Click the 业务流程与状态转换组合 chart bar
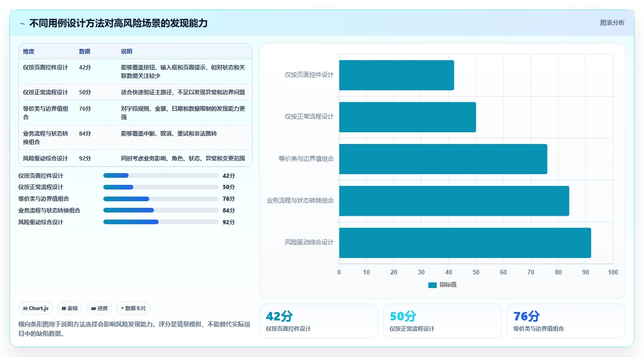Image resolution: width=644 pixels, height=357 pixels. (454, 201)
